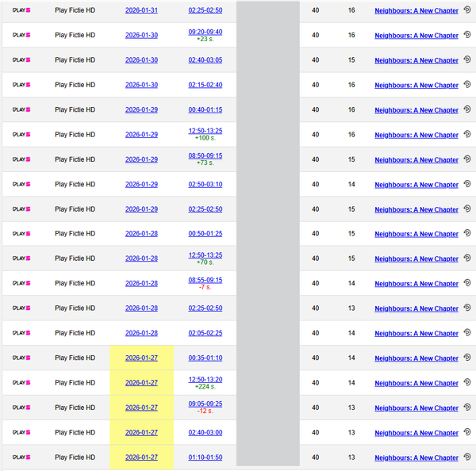Image resolution: width=476 pixels, height=471 pixels.
Task: Click Play logo on 02:50-03:10 row
Action: (21, 185)
